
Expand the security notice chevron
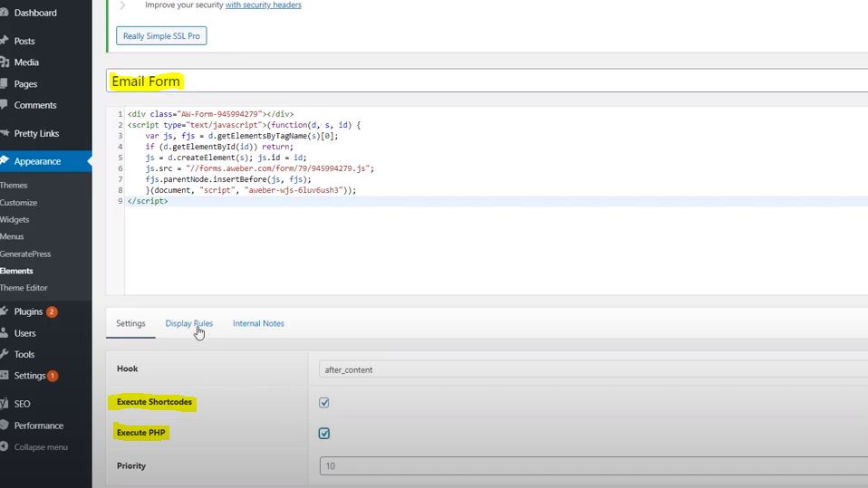[123, 5]
